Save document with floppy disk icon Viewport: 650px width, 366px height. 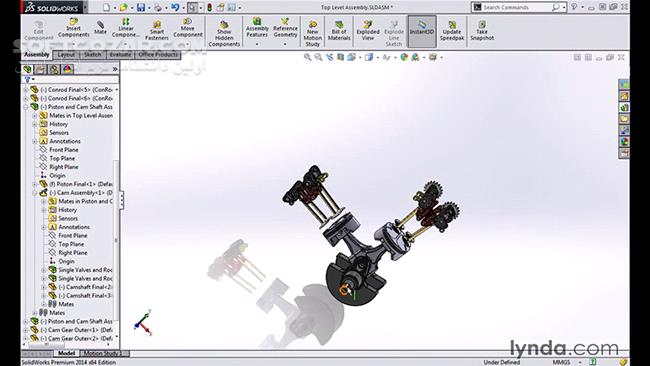coord(141,7)
